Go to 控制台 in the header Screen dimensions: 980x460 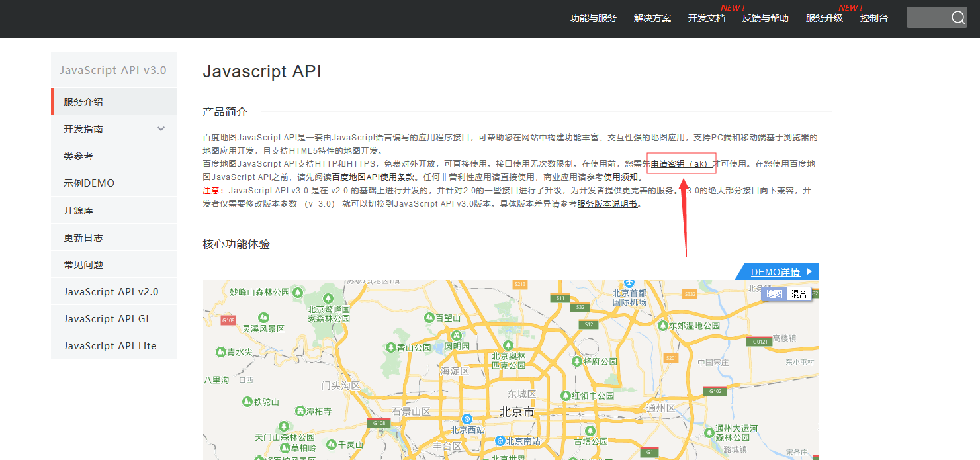[874, 18]
